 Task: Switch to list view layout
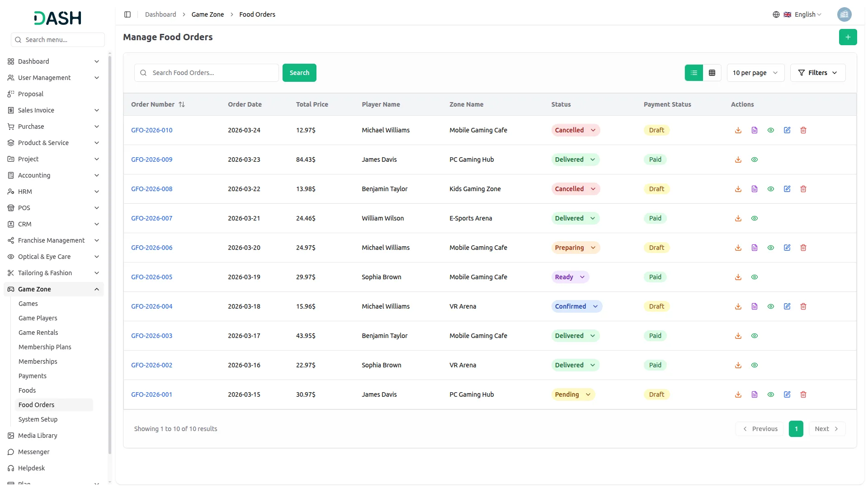tap(694, 73)
